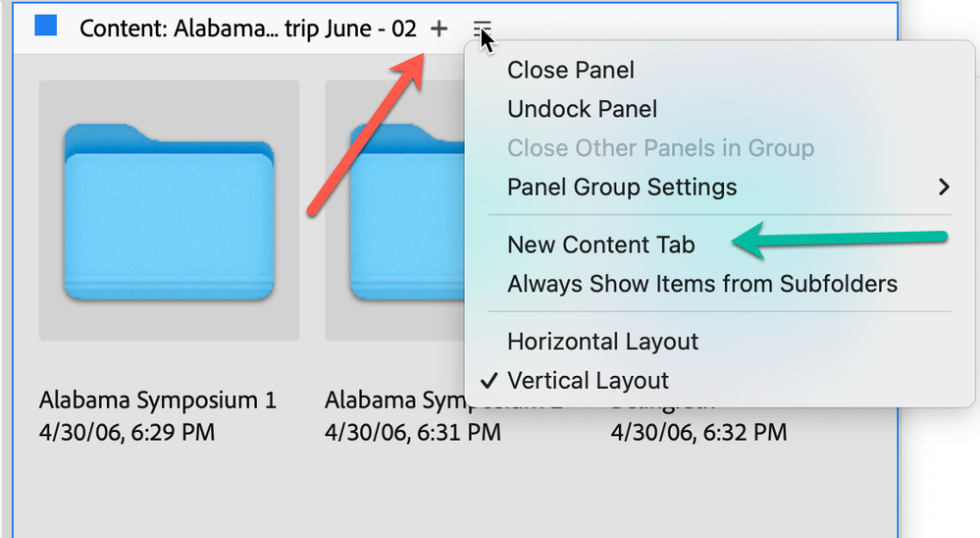
Task: Select New Content Tab in the menu
Action: click(600, 244)
